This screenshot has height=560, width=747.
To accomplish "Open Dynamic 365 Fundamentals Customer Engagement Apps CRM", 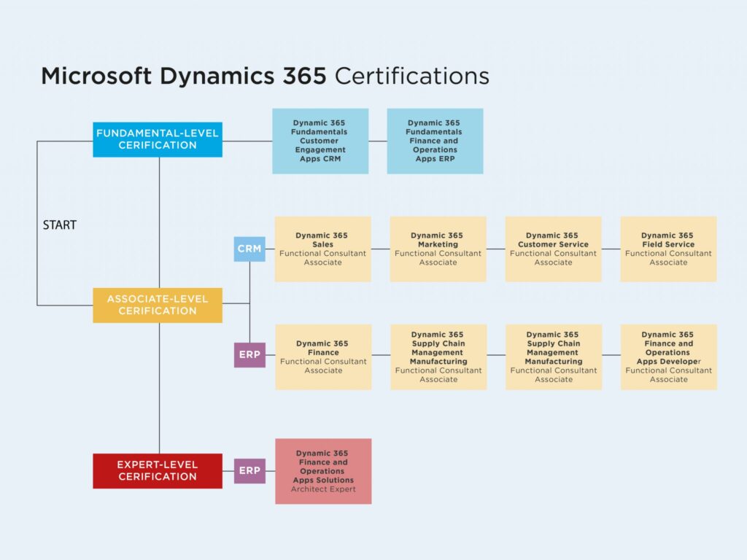I will point(320,141).
